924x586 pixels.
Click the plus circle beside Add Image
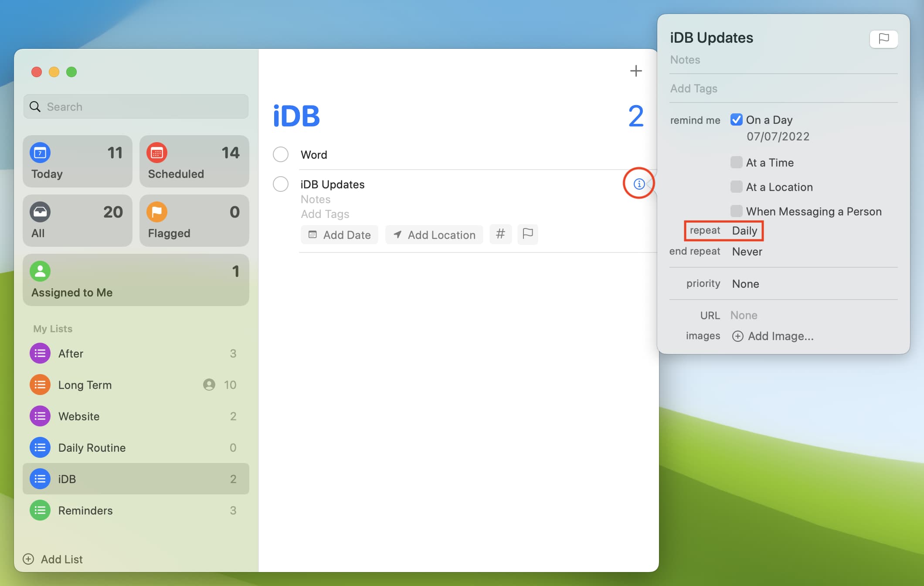pyautogui.click(x=737, y=336)
